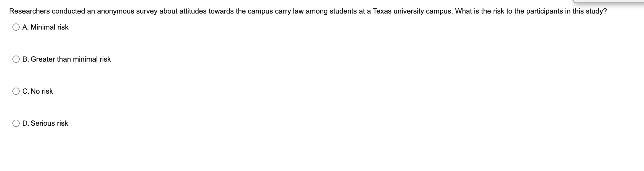Click the label text D. Serious risk
Viewport: 644px width, 171px height.
[x=45, y=123]
